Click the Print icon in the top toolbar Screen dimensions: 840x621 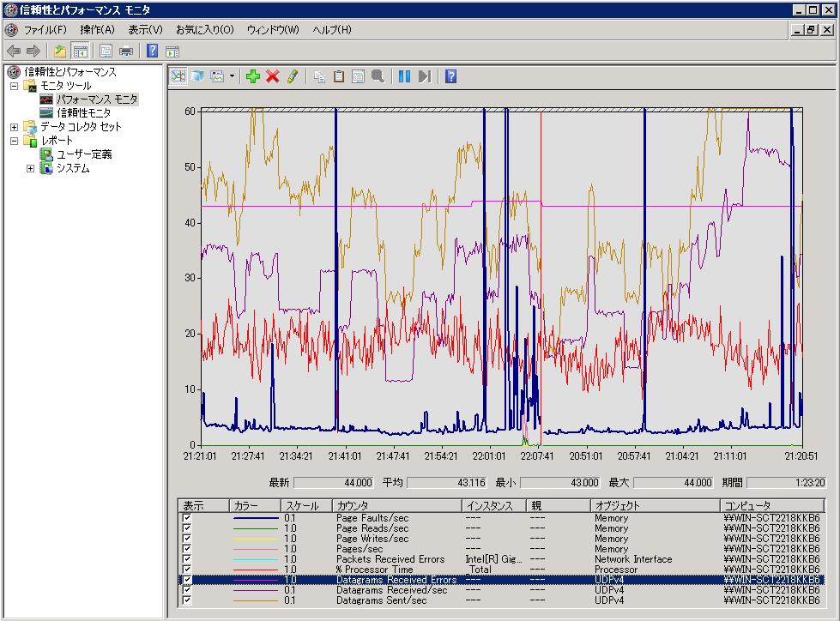point(126,51)
